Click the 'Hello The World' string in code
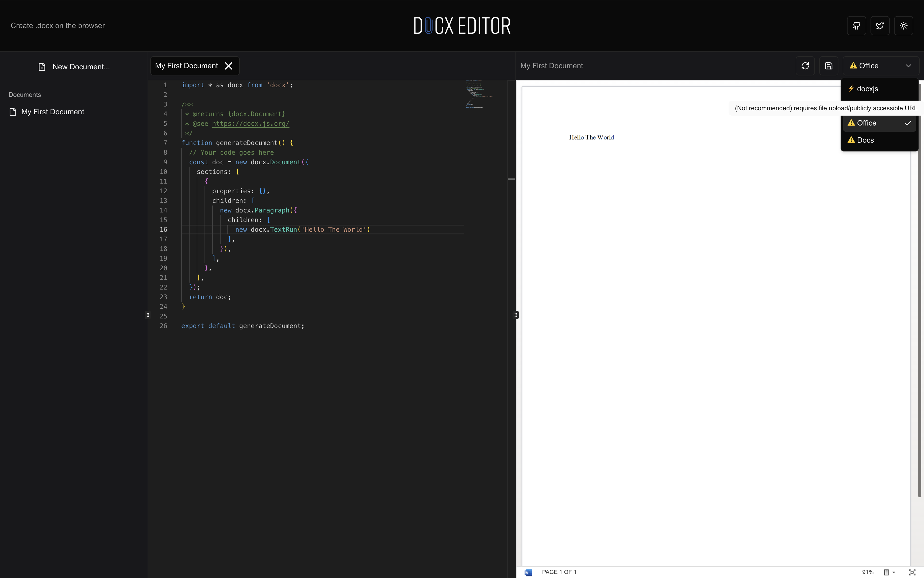Image resolution: width=924 pixels, height=578 pixels. [x=334, y=229]
